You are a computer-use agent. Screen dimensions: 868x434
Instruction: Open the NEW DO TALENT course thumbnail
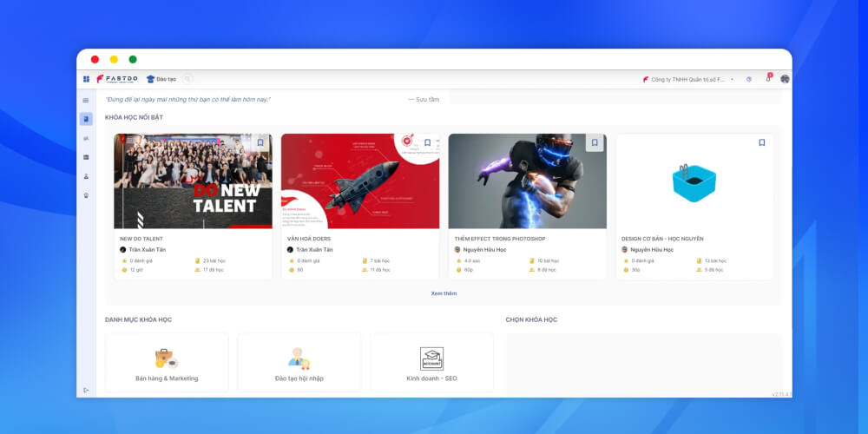point(194,181)
